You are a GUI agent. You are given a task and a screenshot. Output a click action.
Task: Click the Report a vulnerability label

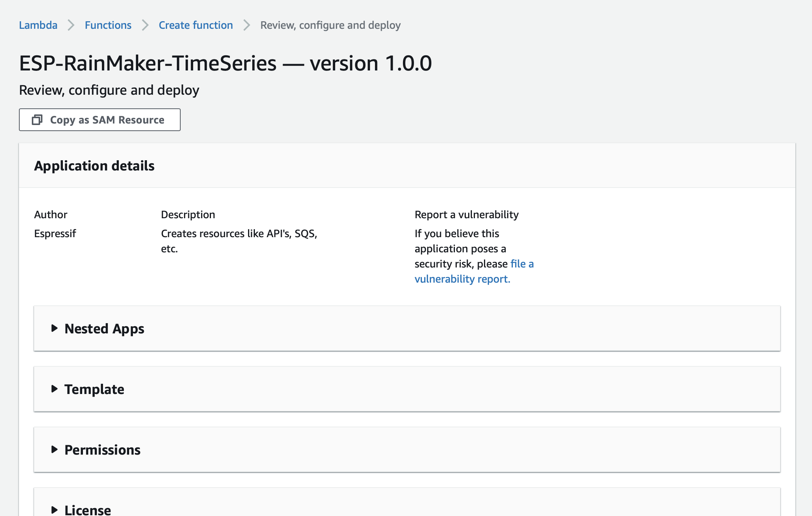pyautogui.click(x=467, y=214)
